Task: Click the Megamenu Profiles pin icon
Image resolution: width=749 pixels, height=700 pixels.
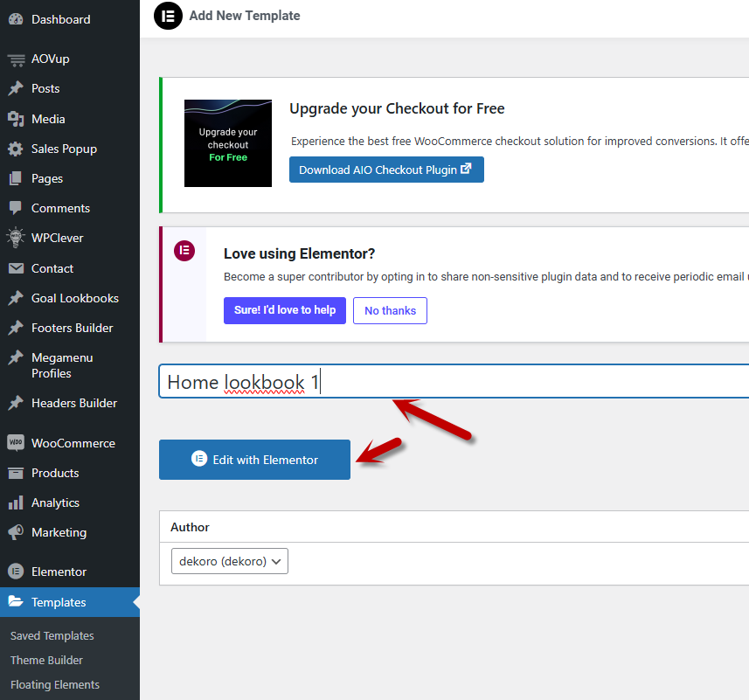Action: click(x=16, y=357)
